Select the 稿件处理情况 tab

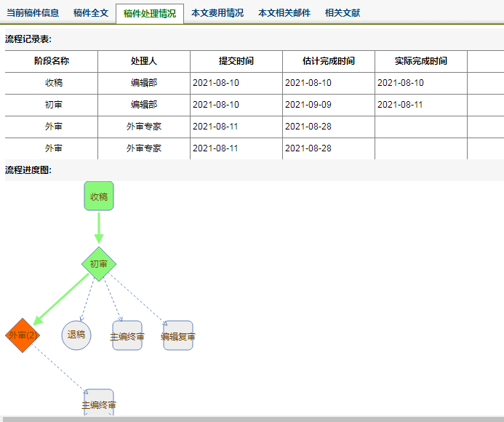coord(149,14)
